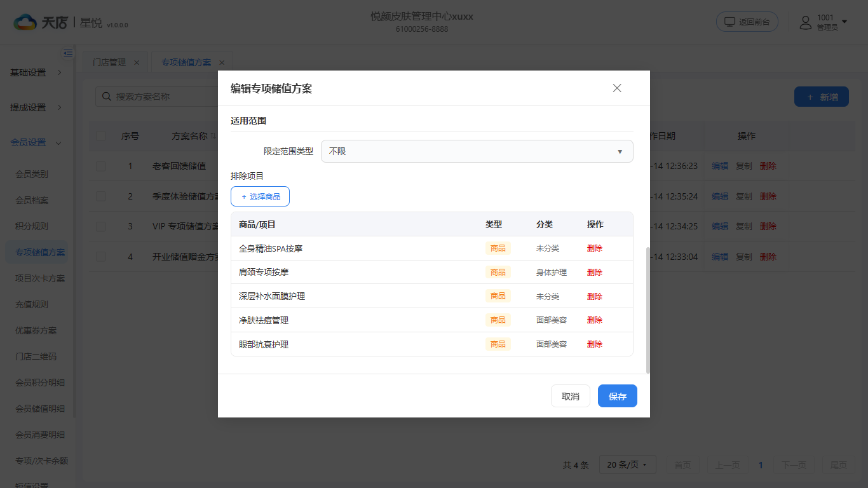Close the 专项储值方案 tab with its X
This screenshot has width=868, height=488.
point(222,62)
